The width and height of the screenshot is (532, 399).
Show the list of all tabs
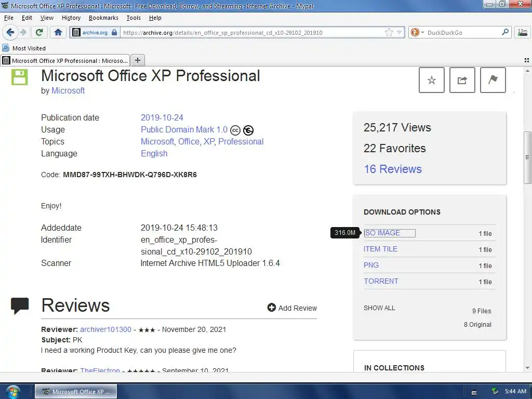pyautogui.click(x=527, y=60)
